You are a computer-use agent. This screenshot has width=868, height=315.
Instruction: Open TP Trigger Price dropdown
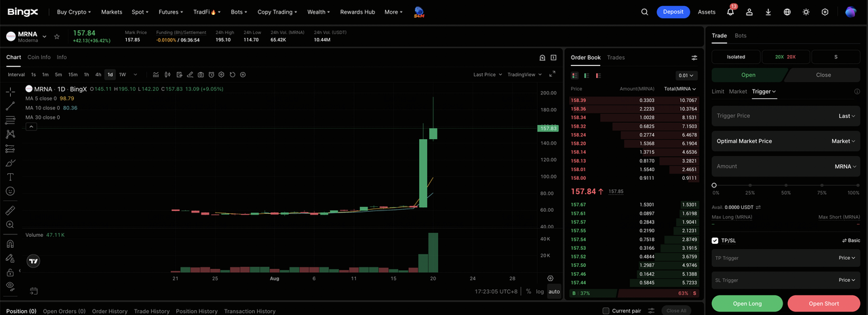[847, 258]
